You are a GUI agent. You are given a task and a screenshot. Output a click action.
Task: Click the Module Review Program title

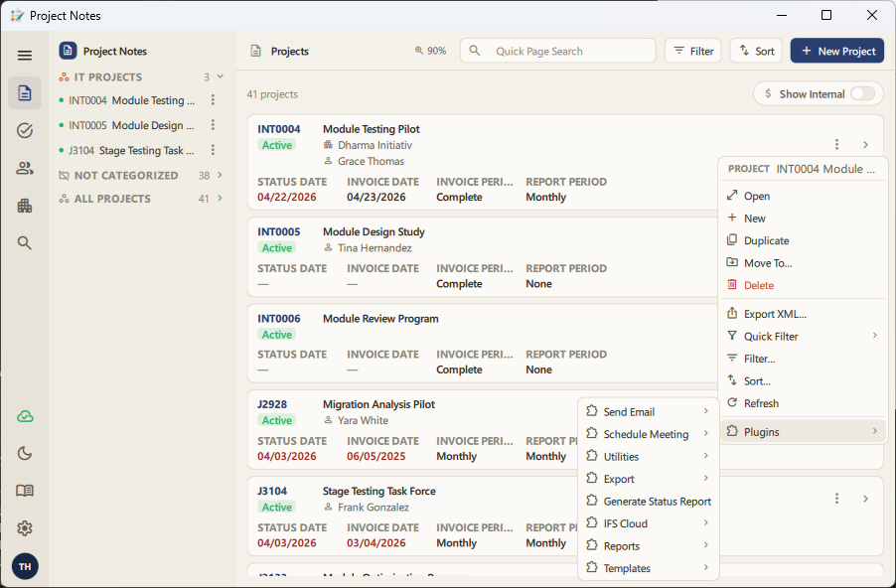[380, 318]
